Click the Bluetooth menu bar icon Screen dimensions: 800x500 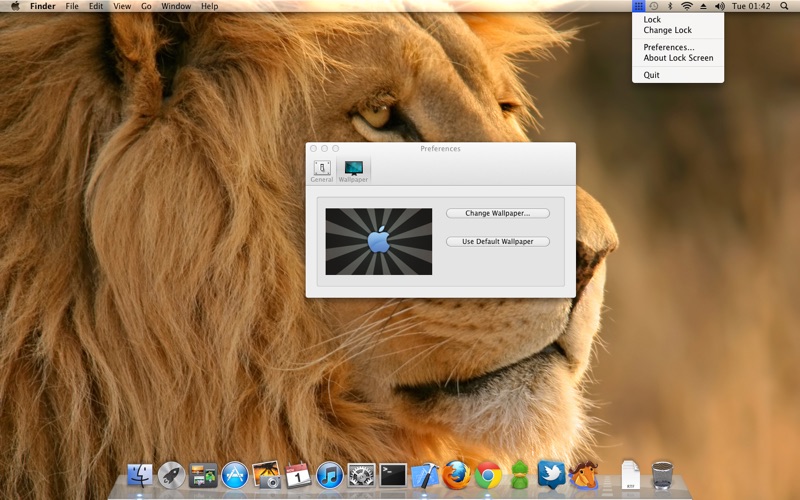[670, 6]
